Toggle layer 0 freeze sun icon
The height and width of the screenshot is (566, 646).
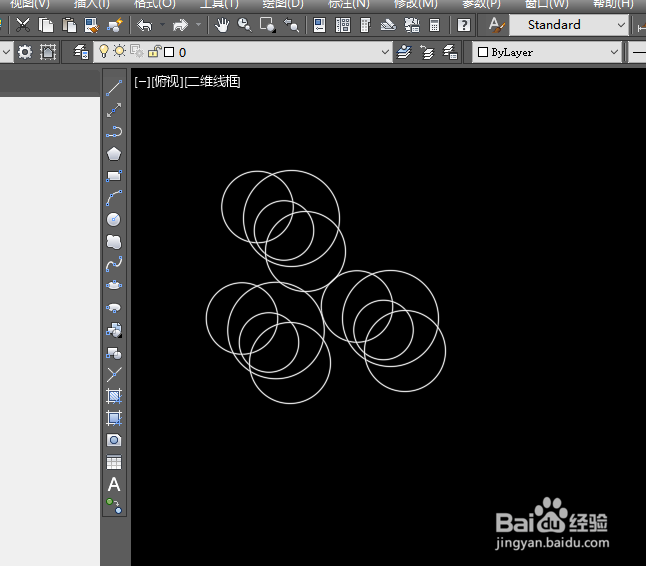click(119, 51)
